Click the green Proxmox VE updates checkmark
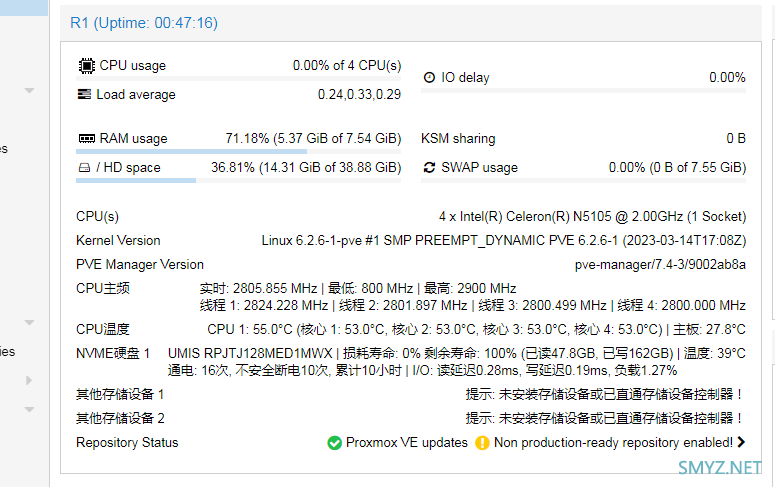Screen dimensions: 775x487 tap(335, 443)
